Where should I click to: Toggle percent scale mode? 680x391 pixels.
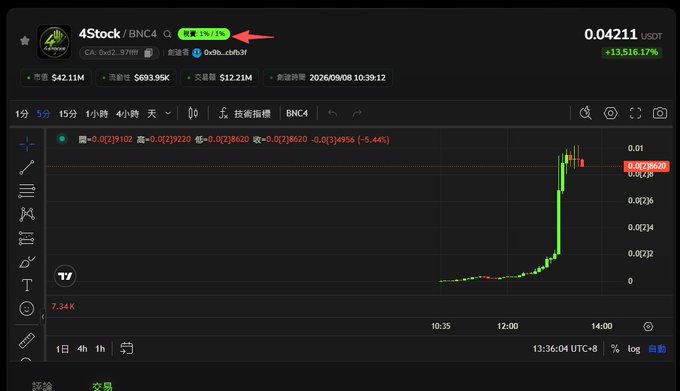pos(615,349)
